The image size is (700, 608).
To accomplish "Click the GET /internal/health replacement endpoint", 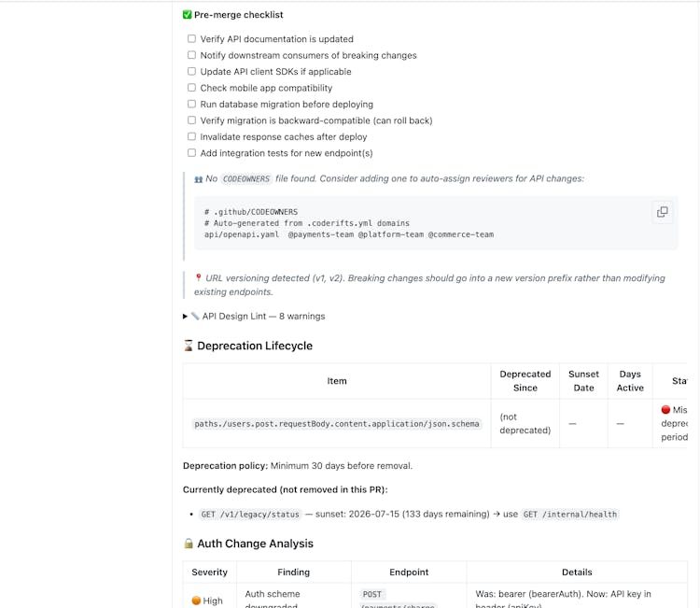I will tap(569, 515).
